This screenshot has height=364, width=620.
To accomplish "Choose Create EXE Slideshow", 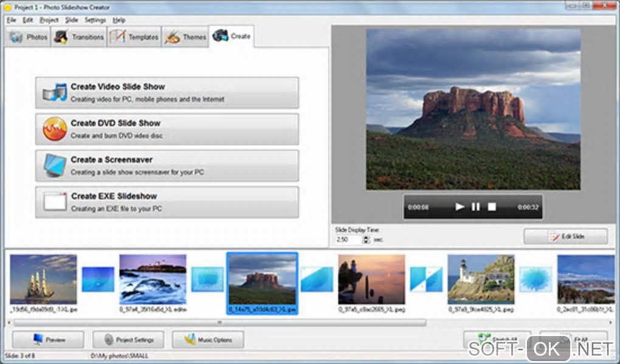I will click(167, 202).
